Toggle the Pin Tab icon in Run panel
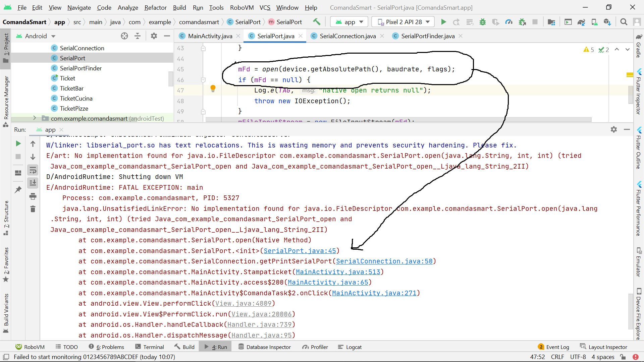This screenshot has height=362, width=644. click(18, 190)
